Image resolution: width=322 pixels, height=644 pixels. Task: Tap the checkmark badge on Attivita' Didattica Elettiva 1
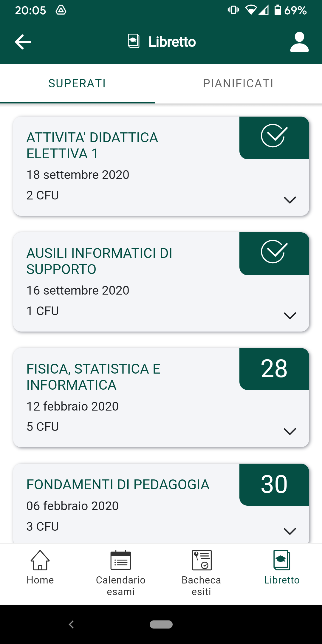tap(274, 137)
